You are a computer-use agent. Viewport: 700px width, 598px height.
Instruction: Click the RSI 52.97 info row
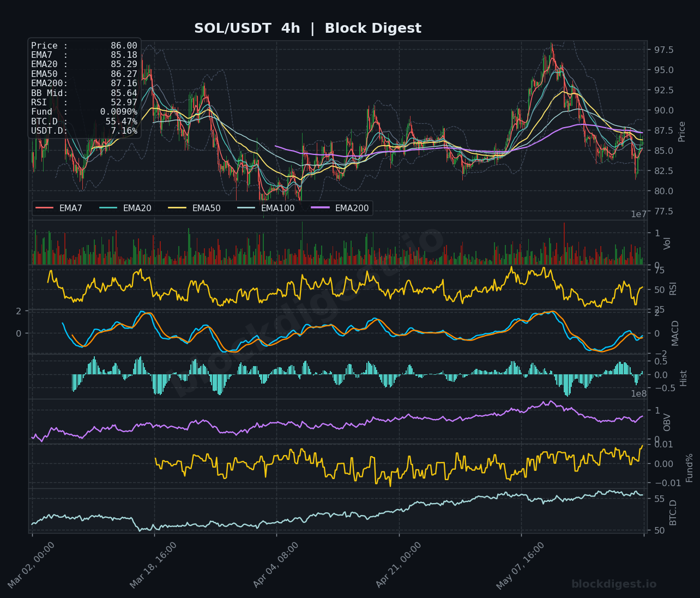[84, 103]
